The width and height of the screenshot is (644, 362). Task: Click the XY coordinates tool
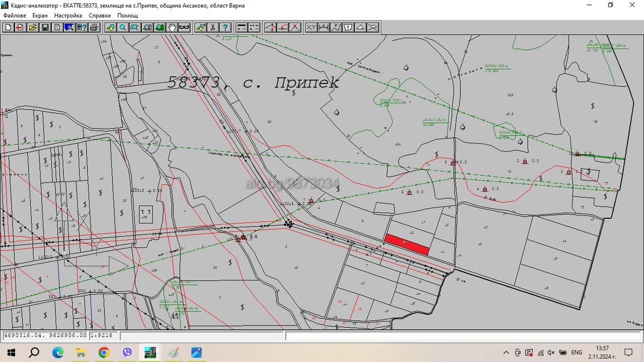311,27
